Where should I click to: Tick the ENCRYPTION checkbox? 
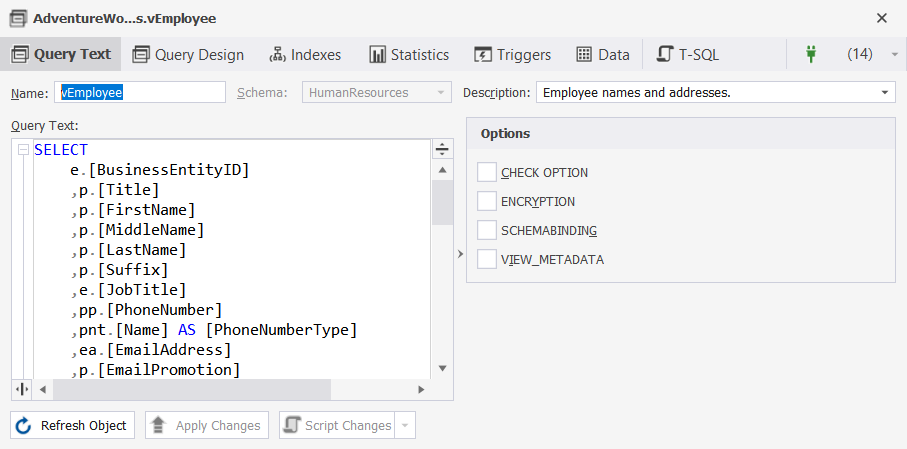(487, 201)
